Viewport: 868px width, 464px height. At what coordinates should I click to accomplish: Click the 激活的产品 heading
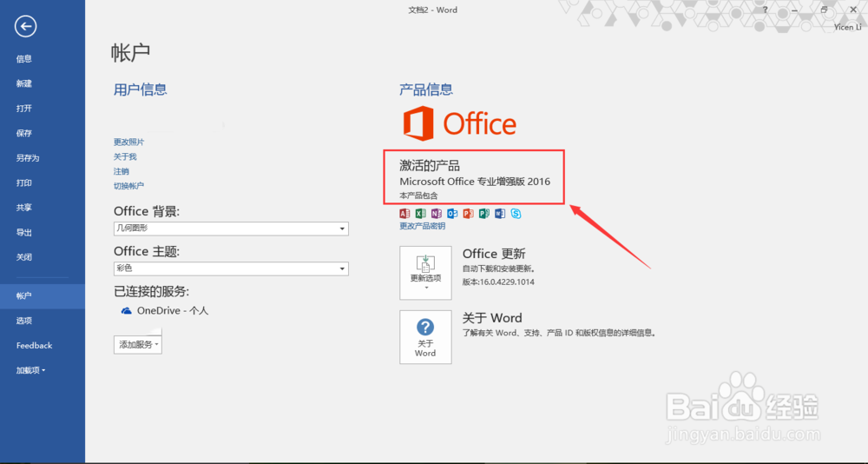tap(430, 165)
